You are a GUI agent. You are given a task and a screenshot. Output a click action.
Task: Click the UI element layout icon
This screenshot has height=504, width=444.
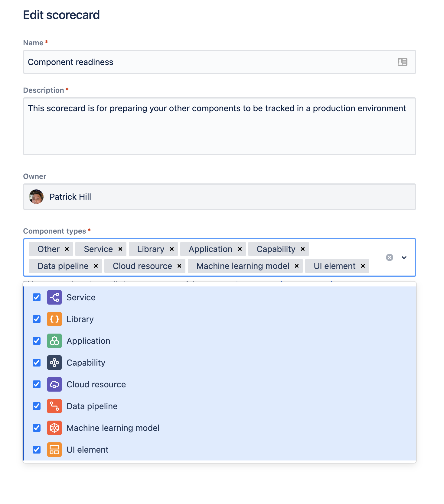(54, 450)
